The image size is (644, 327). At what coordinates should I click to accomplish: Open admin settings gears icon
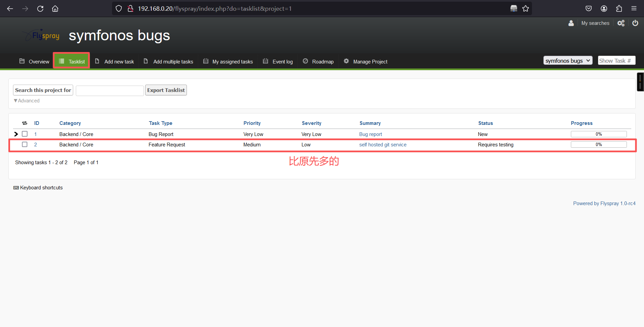click(x=621, y=23)
